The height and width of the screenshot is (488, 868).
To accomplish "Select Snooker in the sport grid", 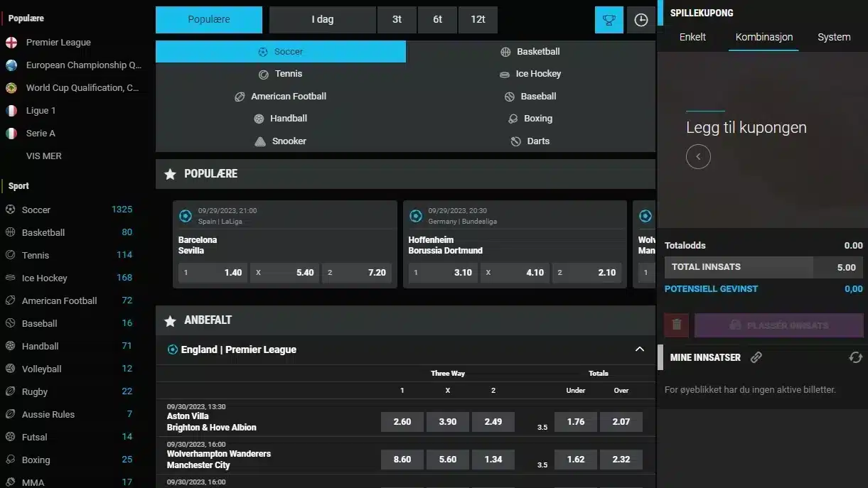I will [x=281, y=141].
